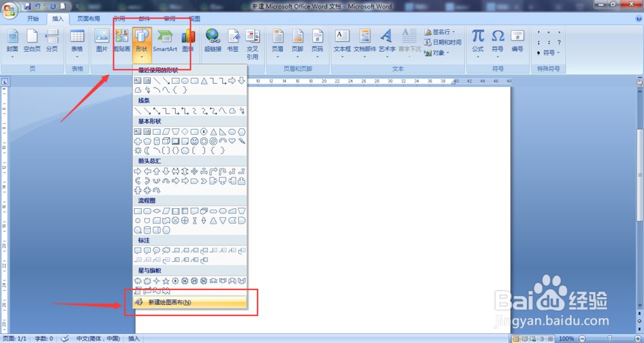Open the 审阅 Review tab
The width and height of the screenshot is (644, 343).
(x=169, y=19)
